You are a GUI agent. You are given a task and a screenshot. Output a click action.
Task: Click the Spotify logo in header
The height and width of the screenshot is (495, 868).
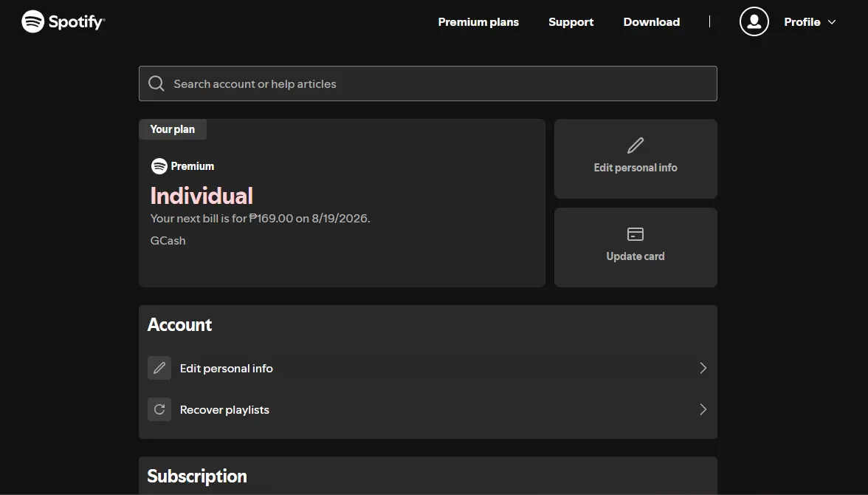(x=63, y=21)
